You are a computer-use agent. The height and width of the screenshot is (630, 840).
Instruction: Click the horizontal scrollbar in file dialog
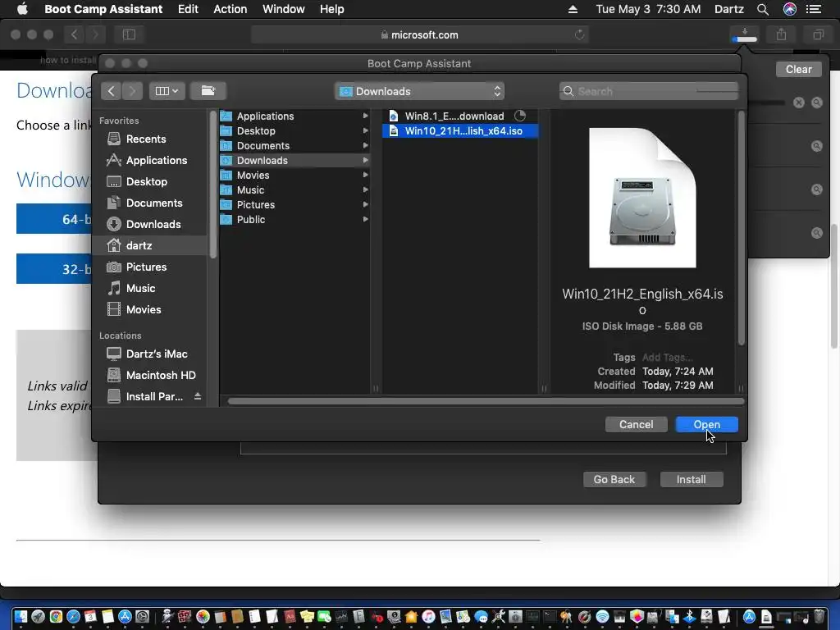(x=486, y=401)
